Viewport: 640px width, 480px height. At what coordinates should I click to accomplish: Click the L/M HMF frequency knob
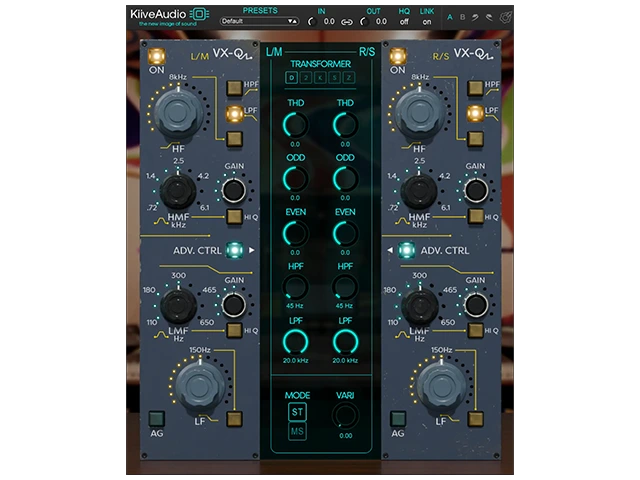coord(177,191)
